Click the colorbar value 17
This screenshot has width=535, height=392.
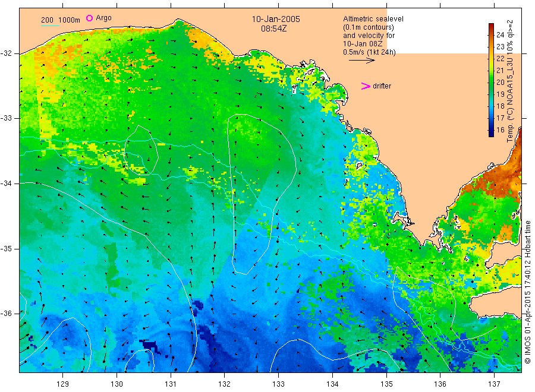pos(500,118)
